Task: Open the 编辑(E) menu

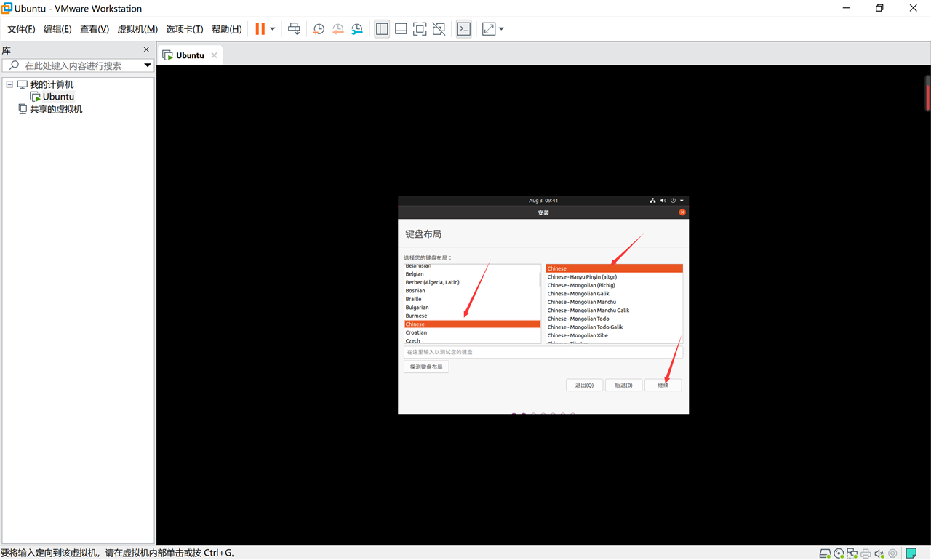Action: click(x=57, y=29)
